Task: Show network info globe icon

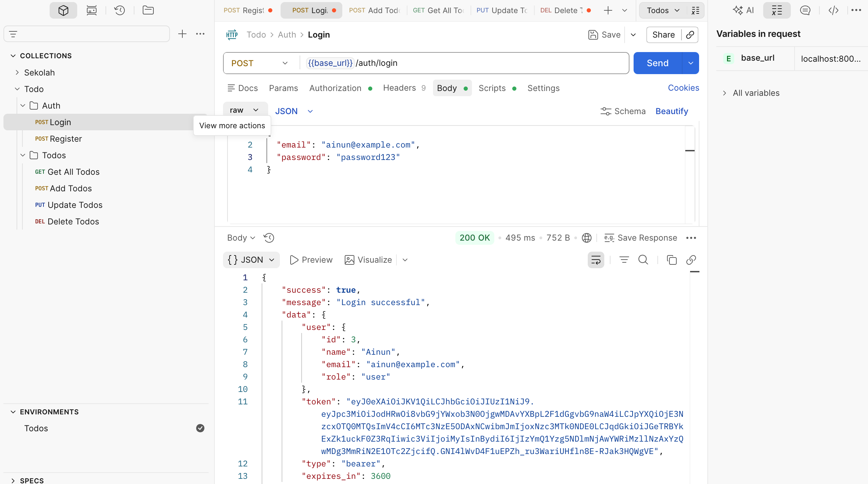Action: point(587,238)
